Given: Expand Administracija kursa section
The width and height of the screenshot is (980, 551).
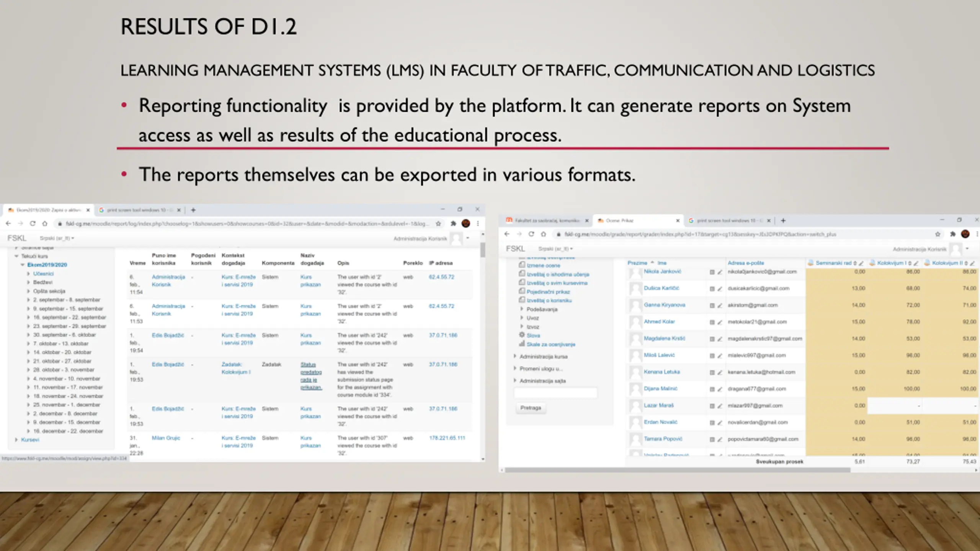Looking at the screenshot, I should click(x=515, y=356).
